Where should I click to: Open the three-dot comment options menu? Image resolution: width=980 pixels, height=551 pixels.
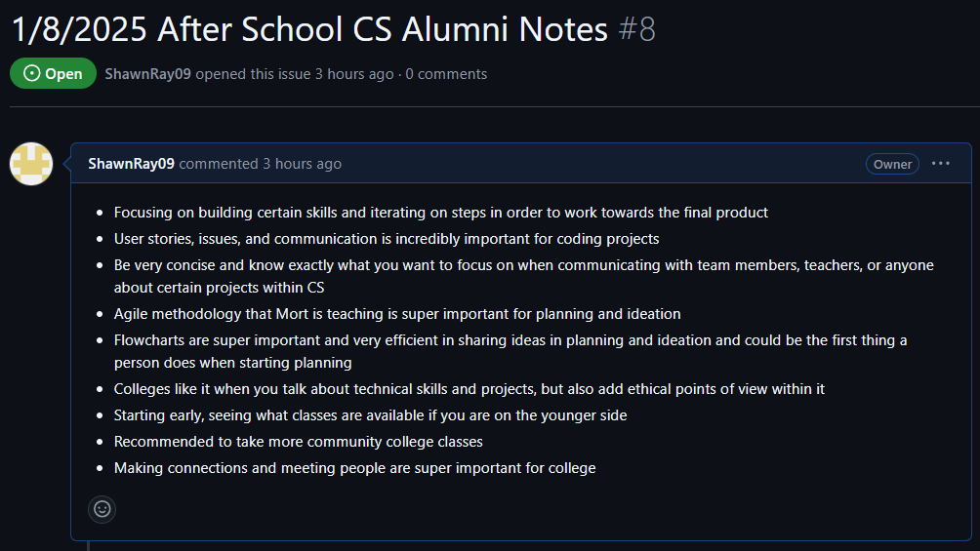click(x=941, y=164)
